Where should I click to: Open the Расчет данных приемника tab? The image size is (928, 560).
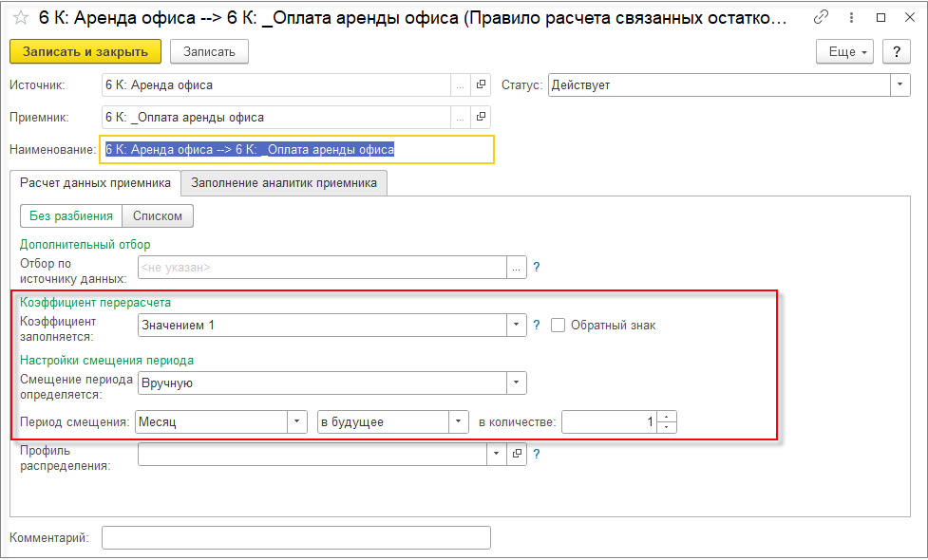click(x=95, y=183)
